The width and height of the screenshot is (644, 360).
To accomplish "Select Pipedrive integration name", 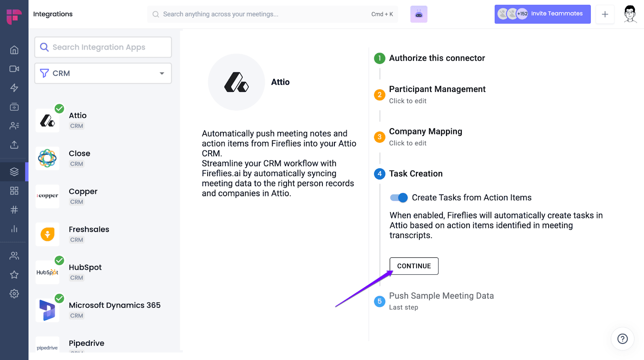I will (87, 343).
